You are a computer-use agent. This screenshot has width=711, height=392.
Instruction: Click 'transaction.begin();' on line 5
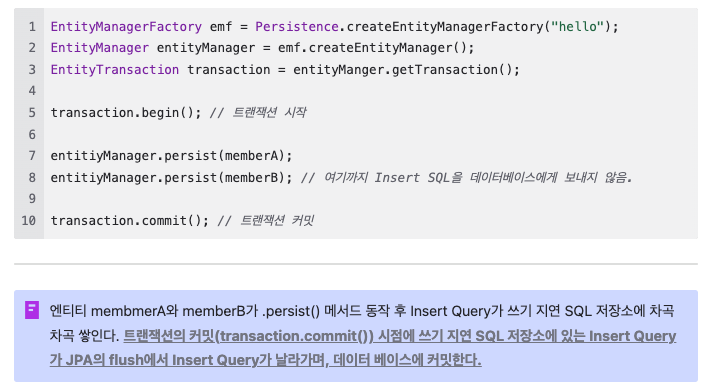click(126, 113)
